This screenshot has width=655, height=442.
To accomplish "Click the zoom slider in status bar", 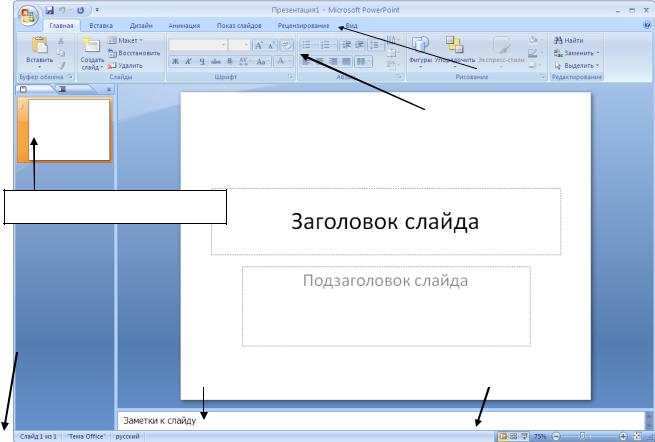I will [x=583, y=436].
